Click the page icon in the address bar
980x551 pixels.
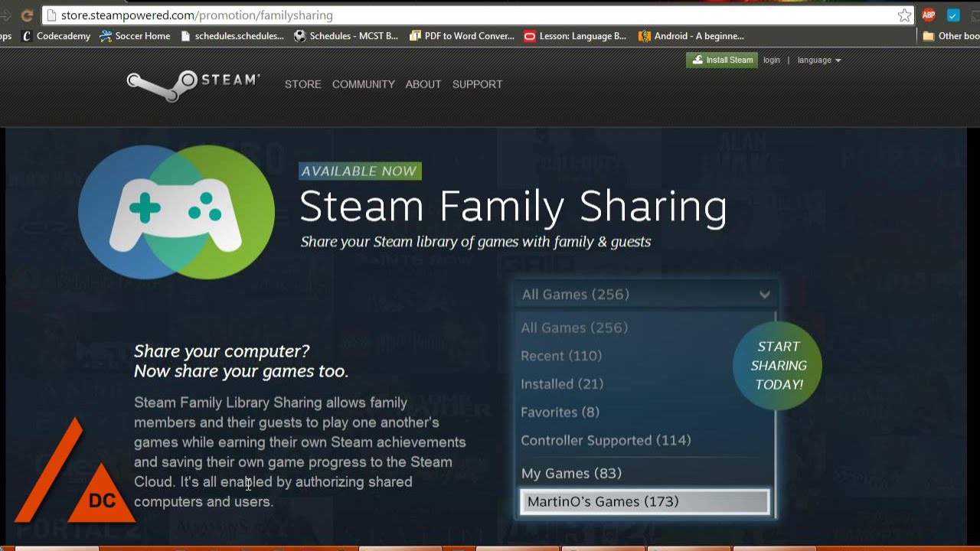(51, 15)
